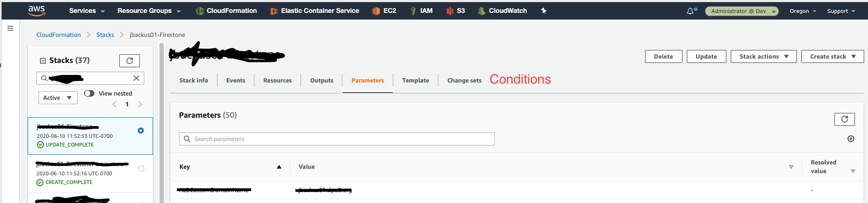Viewport: 868px width, 203px height.
Task: Open the Oregon region dropdown
Action: pos(803,11)
